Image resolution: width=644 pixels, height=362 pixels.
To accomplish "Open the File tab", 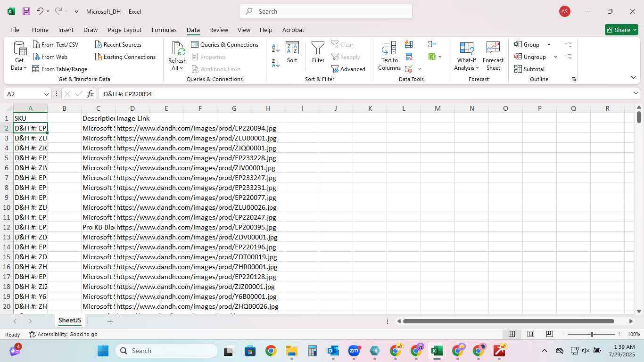I will pyautogui.click(x=15, y=30).
